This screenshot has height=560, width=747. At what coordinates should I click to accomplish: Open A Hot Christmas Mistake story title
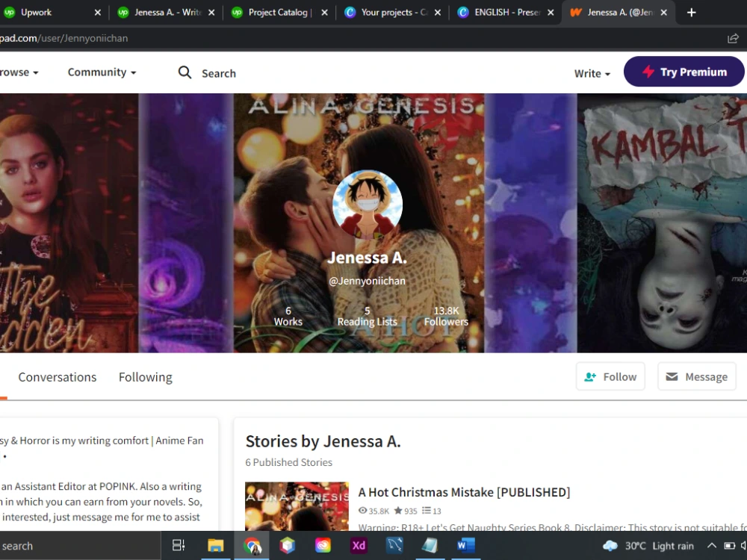tap(464, 492)
